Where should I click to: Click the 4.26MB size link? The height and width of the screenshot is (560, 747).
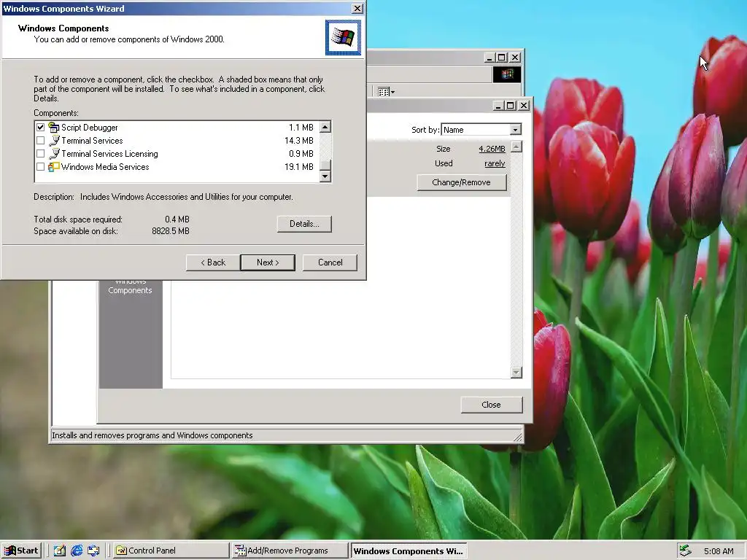tap(492, 149)
